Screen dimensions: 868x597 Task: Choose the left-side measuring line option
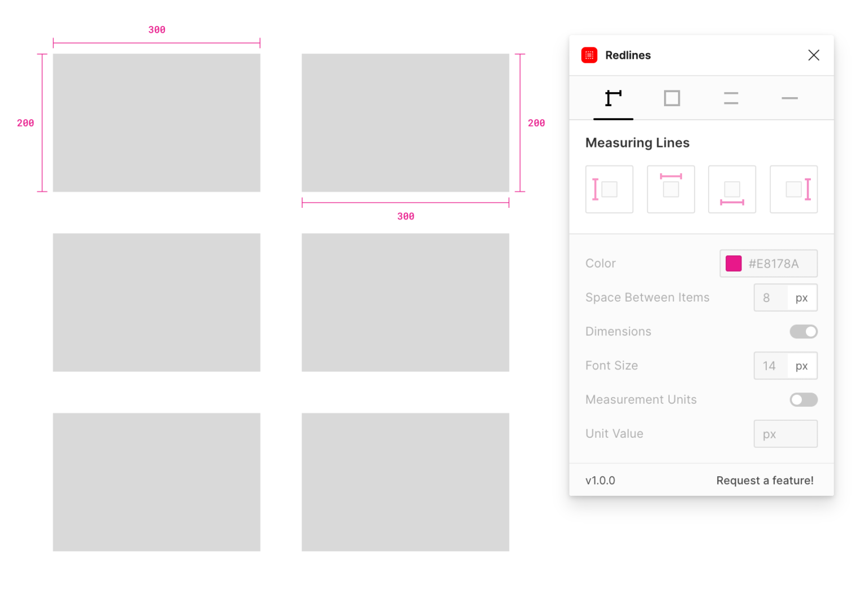tap(609, 189)
